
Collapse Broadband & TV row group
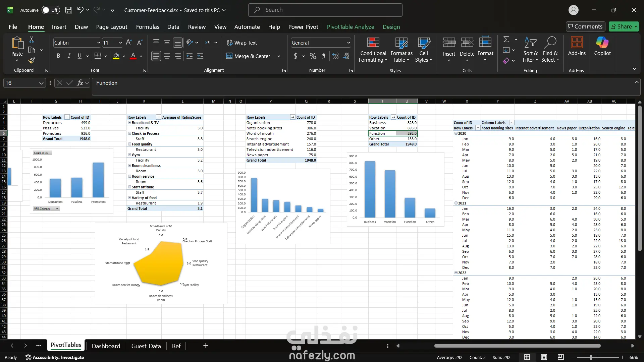(x=129, y=123)
